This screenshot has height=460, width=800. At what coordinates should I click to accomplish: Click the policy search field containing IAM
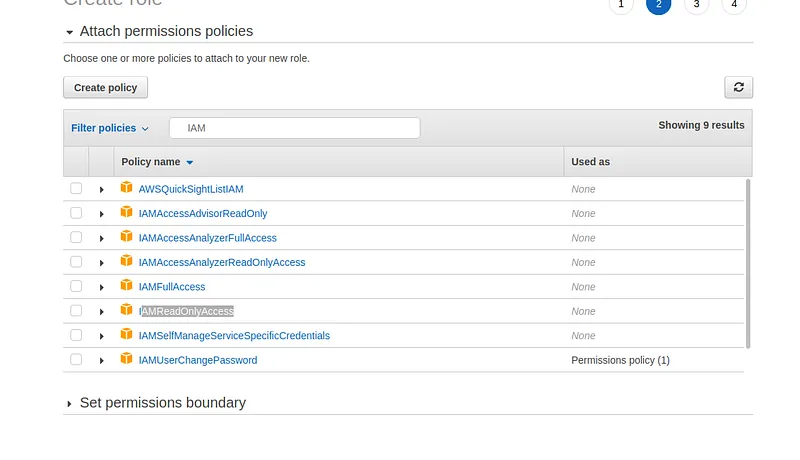pyautogui.click(x=295, y=128)
